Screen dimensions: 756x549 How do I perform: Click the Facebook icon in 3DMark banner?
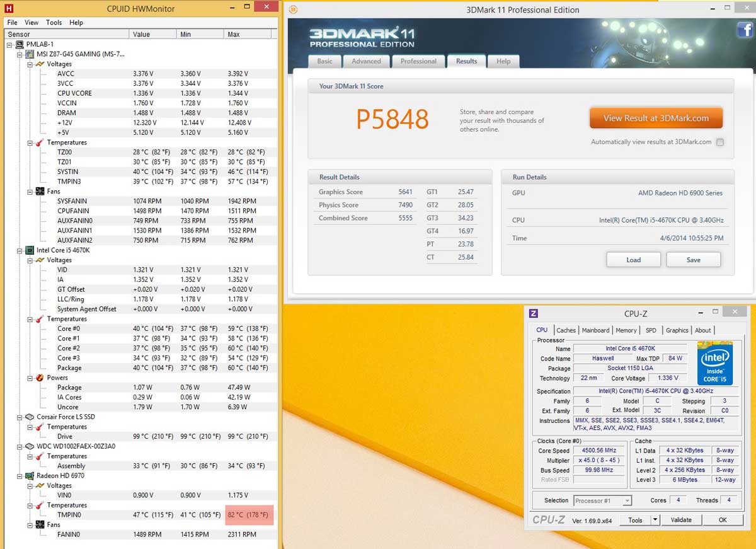743,30
